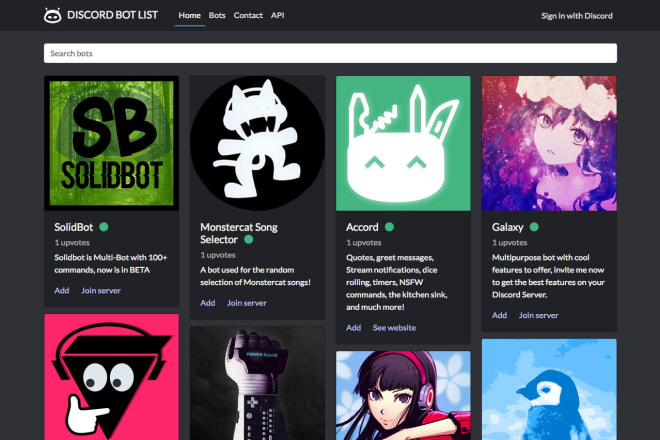Open the SolidBot avatar image
Screen dimensions: 660x440
point(112,143)
